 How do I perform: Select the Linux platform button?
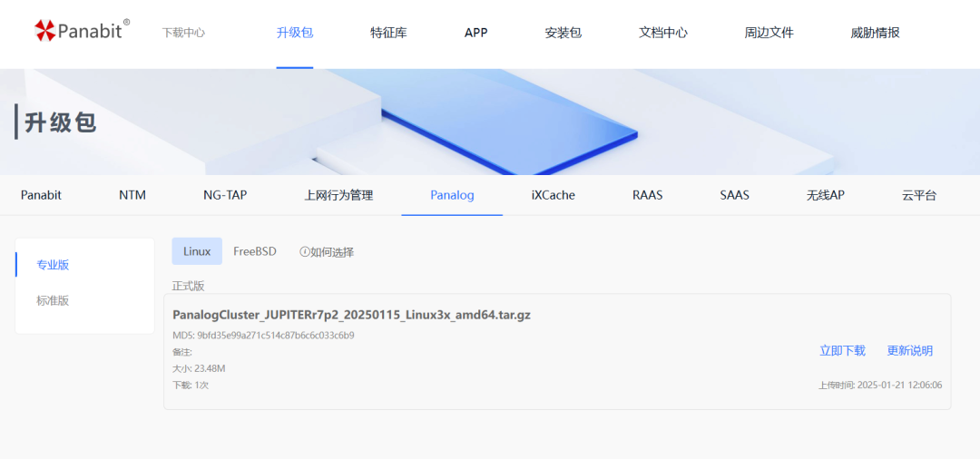pyautogui.click(x=197, y=251)
